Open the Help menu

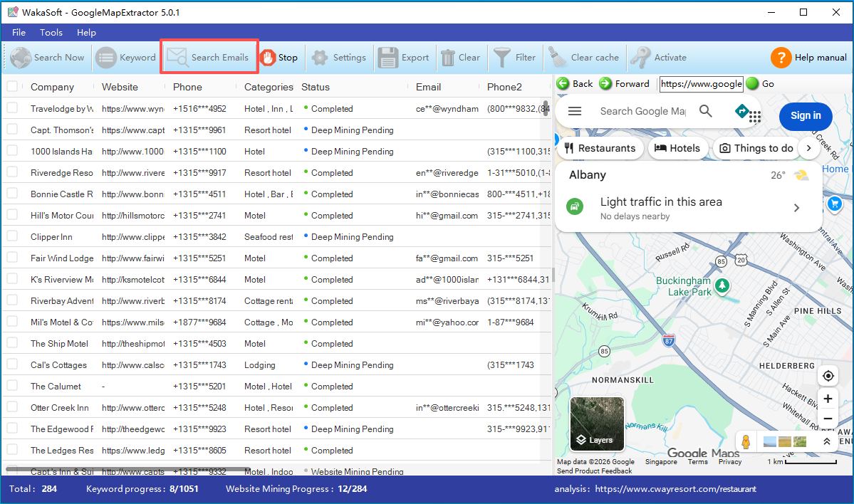86,32
